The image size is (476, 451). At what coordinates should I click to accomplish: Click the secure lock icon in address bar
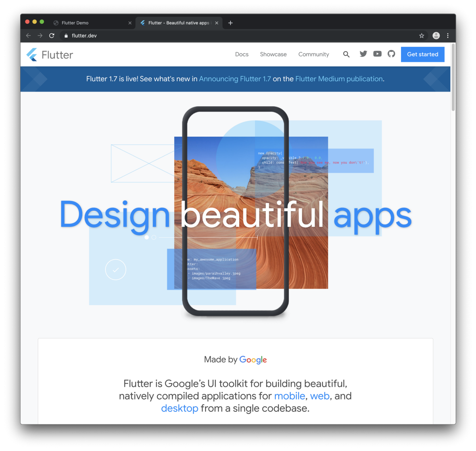coord(65,35)
